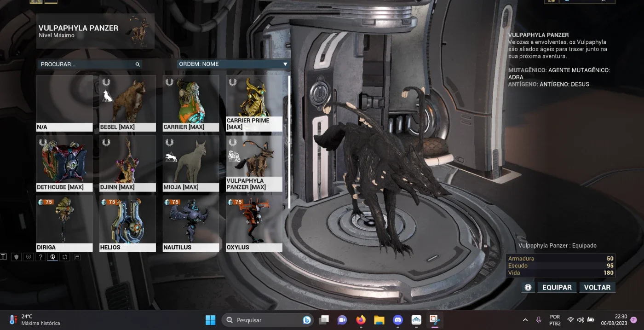
Task: Click the Equipar button
Action: click(x=557, y=287)
